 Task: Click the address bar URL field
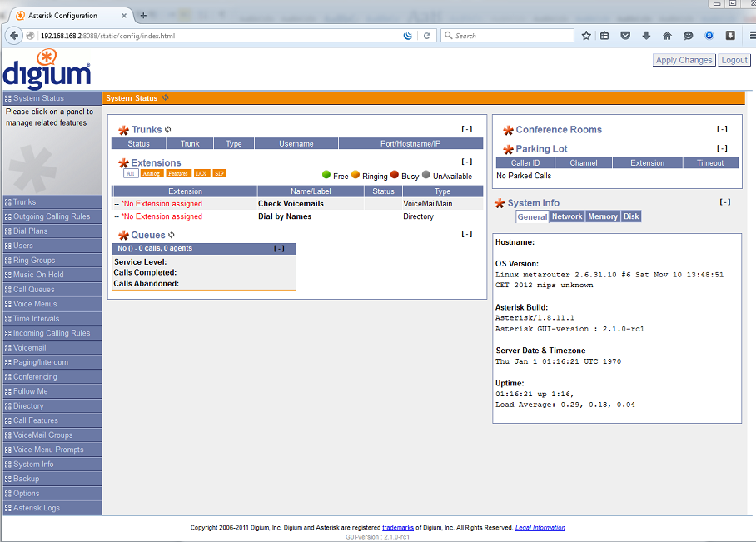pyautogui.click(x=219, y=36)
